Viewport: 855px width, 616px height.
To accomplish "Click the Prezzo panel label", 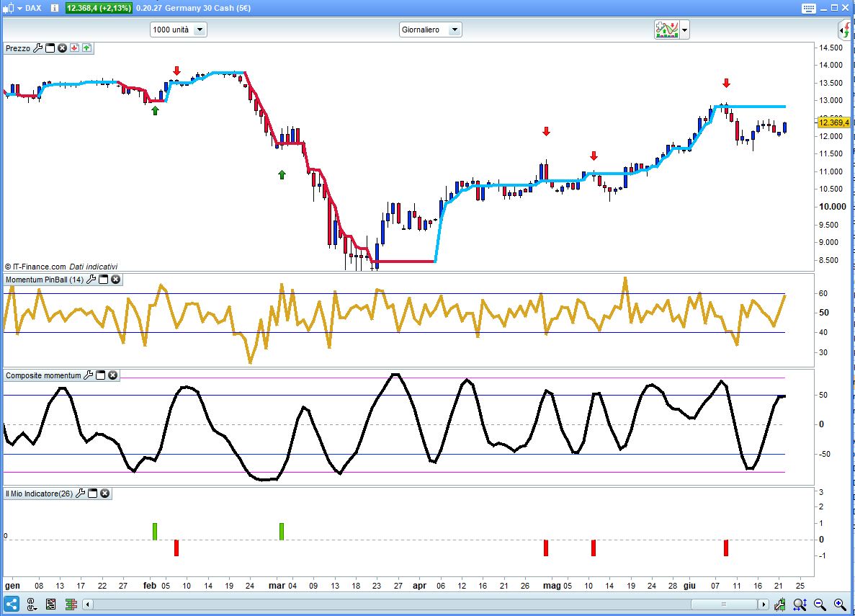I will [x=17, y=48].
